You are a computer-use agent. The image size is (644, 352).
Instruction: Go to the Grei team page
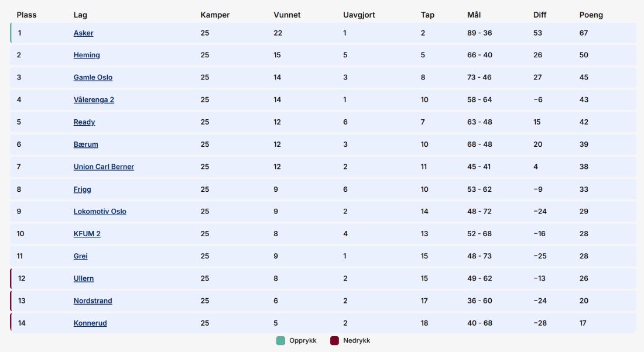[81, 256]
